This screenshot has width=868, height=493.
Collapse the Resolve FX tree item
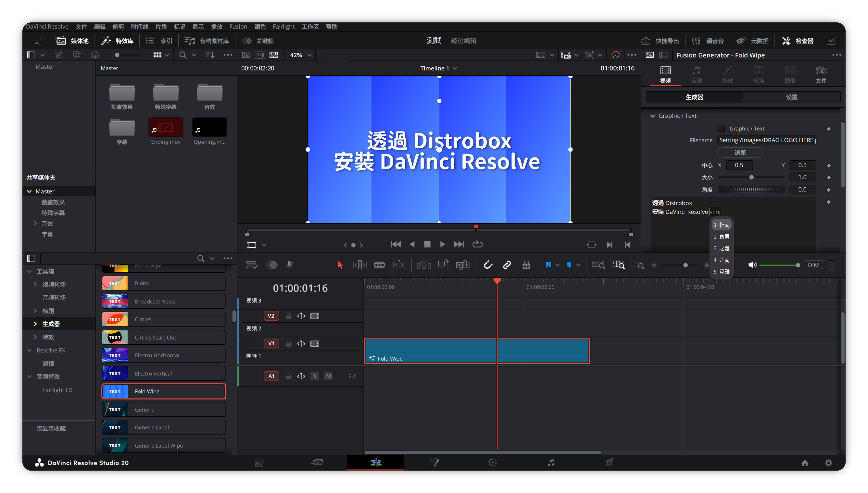coord(30,350)
